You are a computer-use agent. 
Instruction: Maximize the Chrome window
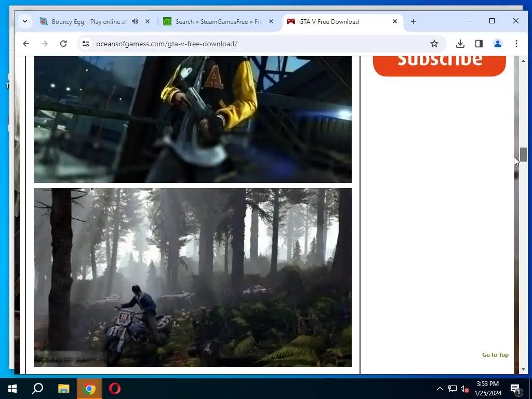(x=492, y=21)
